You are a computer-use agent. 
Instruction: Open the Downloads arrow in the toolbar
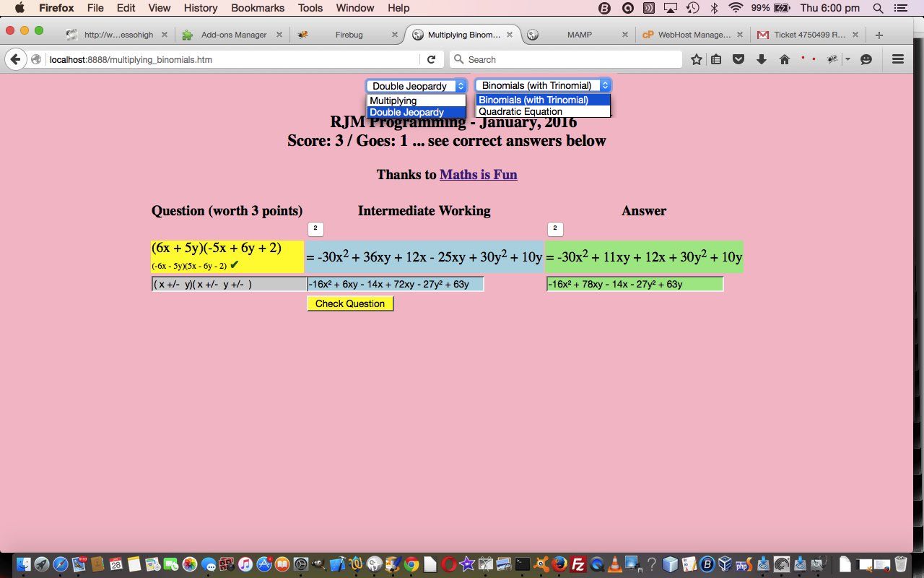[x=762, y=59]
